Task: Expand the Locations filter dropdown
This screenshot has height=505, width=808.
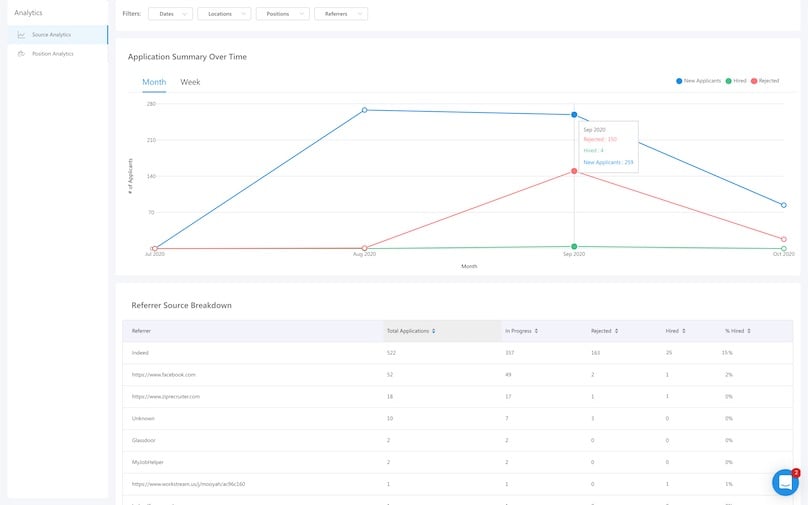Action: [x=223, y=14]
